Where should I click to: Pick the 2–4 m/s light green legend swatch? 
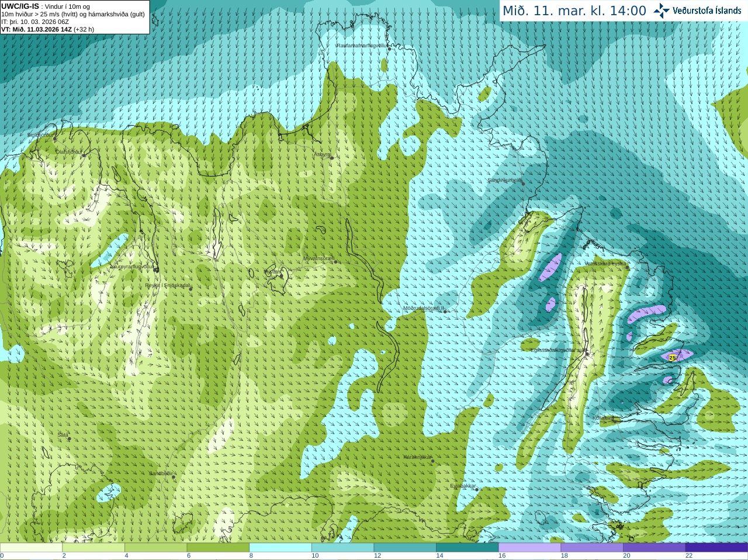pos(93,548)
